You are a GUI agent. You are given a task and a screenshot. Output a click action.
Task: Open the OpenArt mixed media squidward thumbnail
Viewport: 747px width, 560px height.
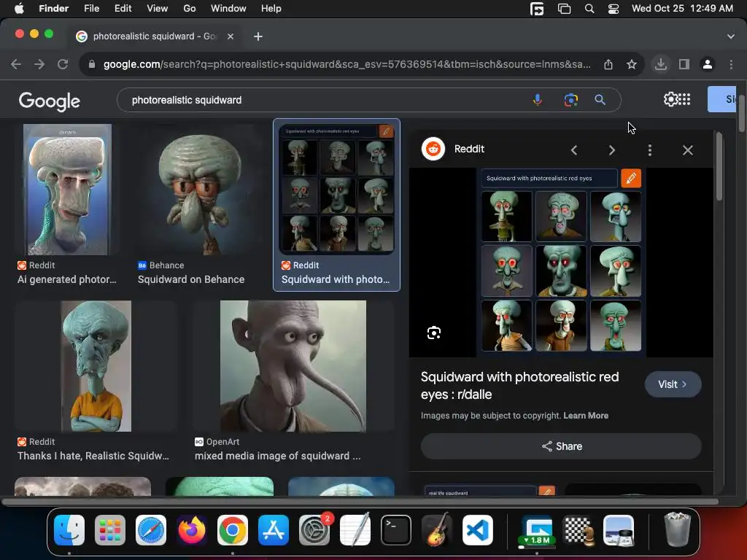[293, 366]
